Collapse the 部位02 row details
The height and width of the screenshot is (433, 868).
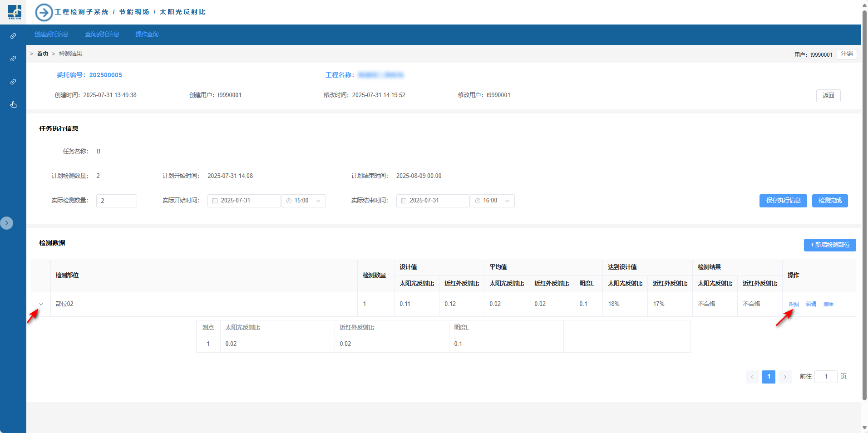[41, 304]
